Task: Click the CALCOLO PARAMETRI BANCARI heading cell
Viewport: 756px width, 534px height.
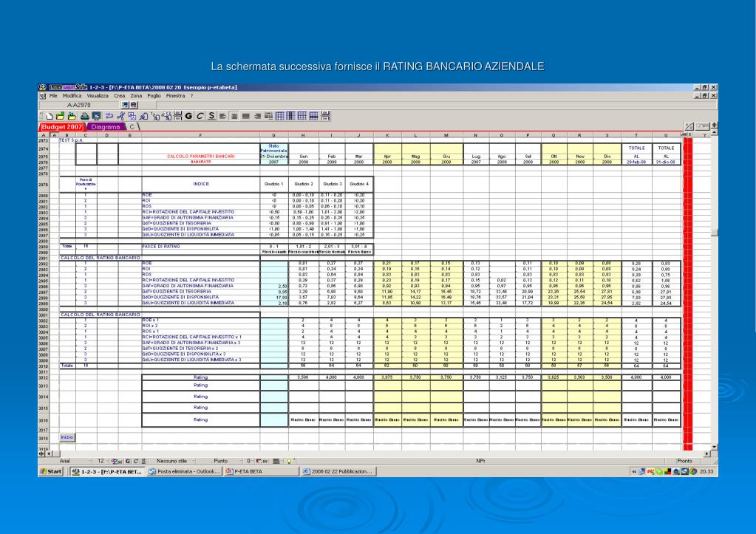Action: pyautogui.click(x=201, y=156)
